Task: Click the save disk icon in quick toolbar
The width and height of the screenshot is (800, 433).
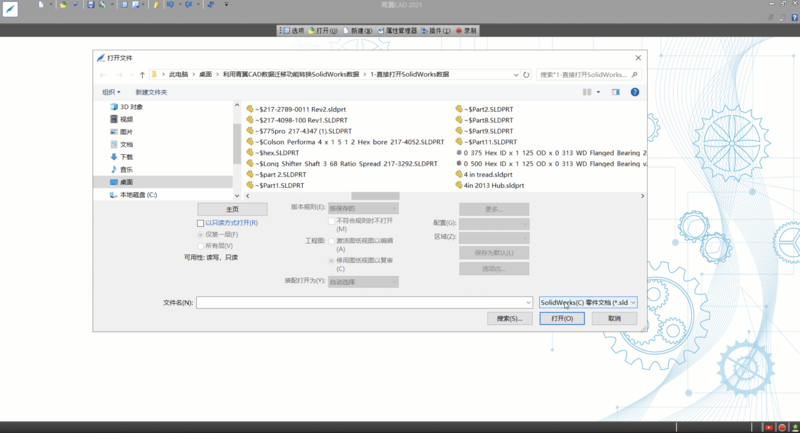Action: [90, 5]
